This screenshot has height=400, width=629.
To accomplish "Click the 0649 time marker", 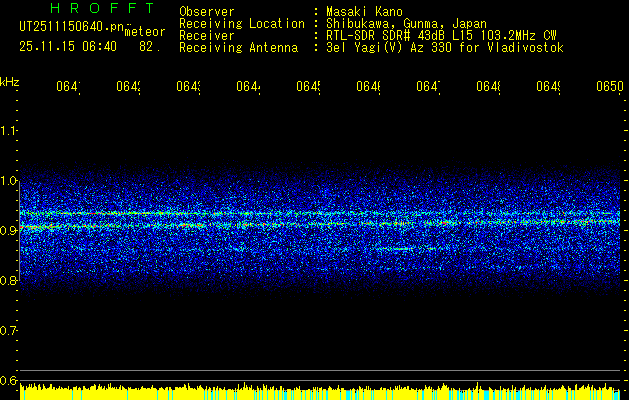I will 548,87.
